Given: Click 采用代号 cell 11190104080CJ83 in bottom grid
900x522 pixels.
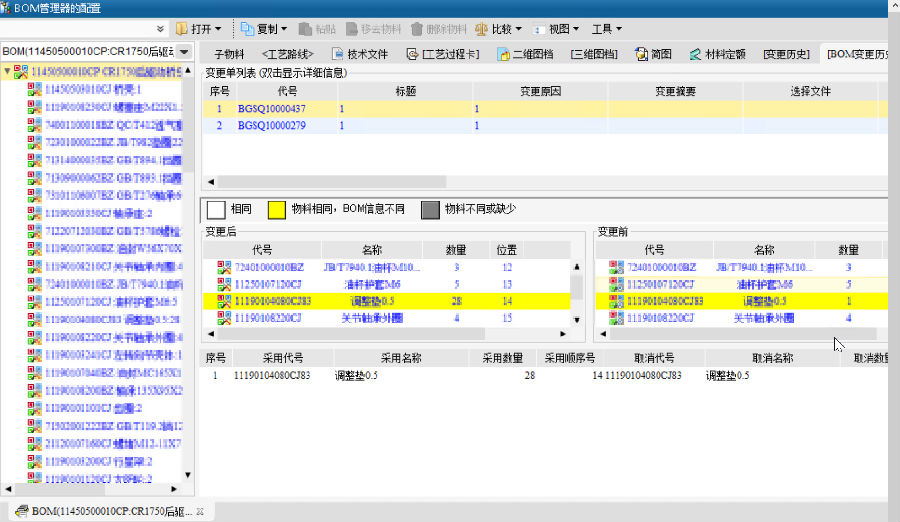Looking at the screenshot, I should [271, 375].
